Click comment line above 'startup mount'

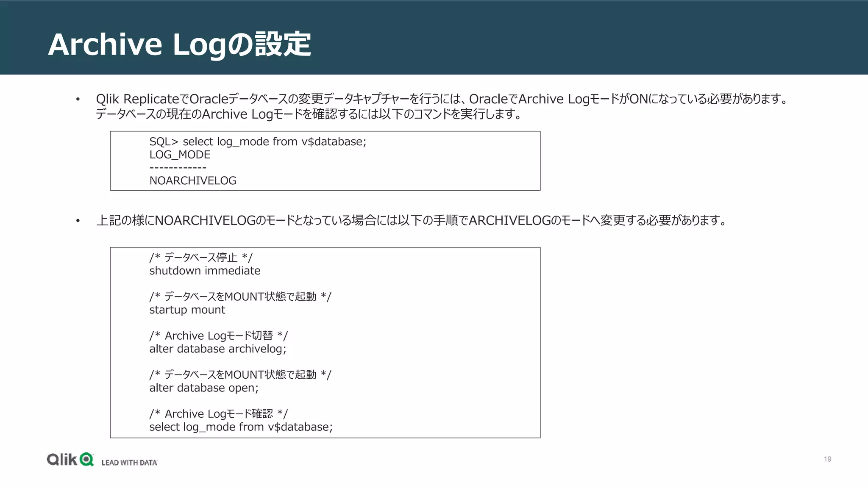(x=240, y=297)
